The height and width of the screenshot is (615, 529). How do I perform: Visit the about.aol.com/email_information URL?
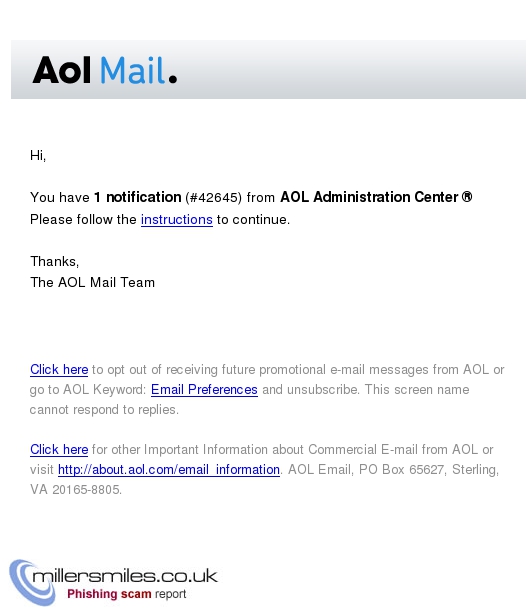click(169, 469)
